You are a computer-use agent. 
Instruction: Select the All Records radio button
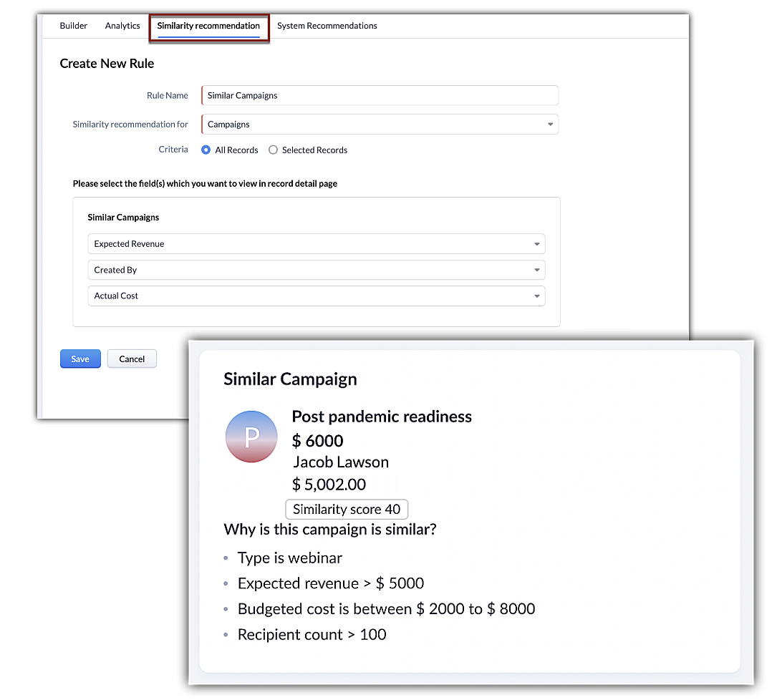point(206,150)
